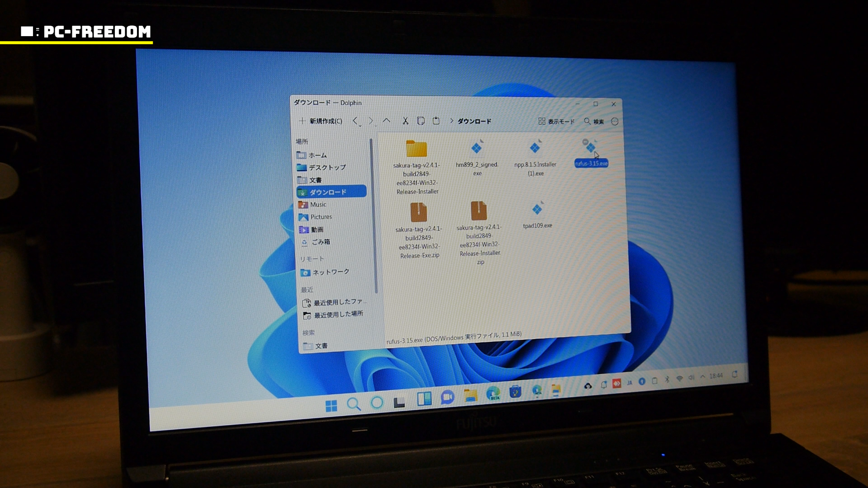Open the back button history dropdown

click(x=360, y=126)
